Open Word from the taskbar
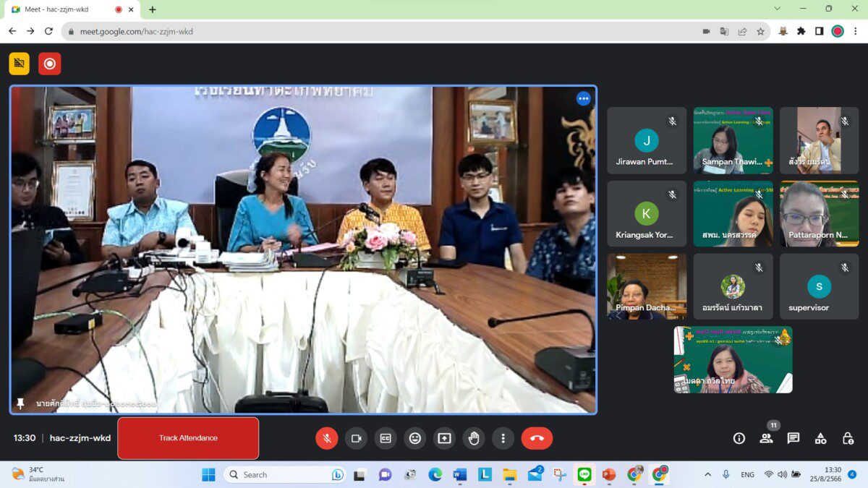Screen dimensions: 868x488 tap(459, 474)
